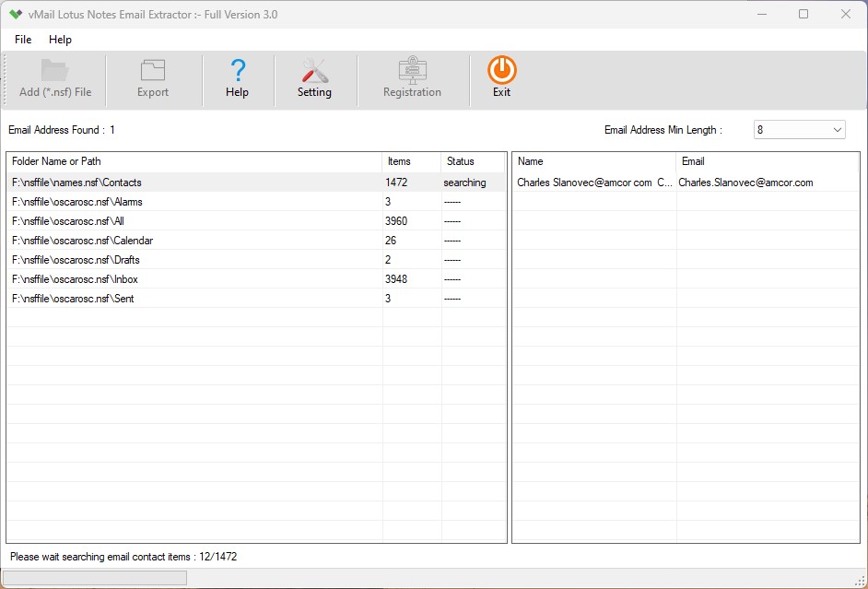Click the 'Email Address Found : 1' label
Viewport: 868px width, 589px height.
pyautogui.click(x=62, y=130)
